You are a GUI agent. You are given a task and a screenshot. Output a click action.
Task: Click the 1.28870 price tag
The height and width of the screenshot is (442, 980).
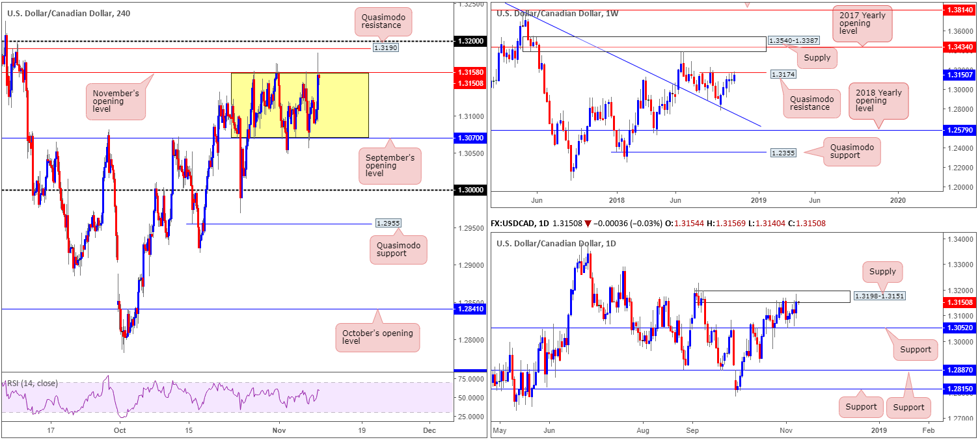pyautogui.click(x=960, y=370)
